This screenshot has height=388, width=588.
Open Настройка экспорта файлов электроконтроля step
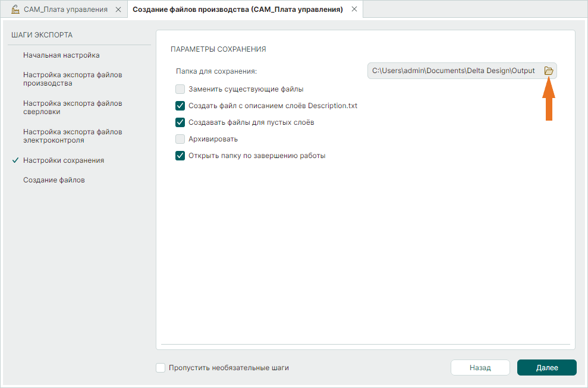point(73,136)
